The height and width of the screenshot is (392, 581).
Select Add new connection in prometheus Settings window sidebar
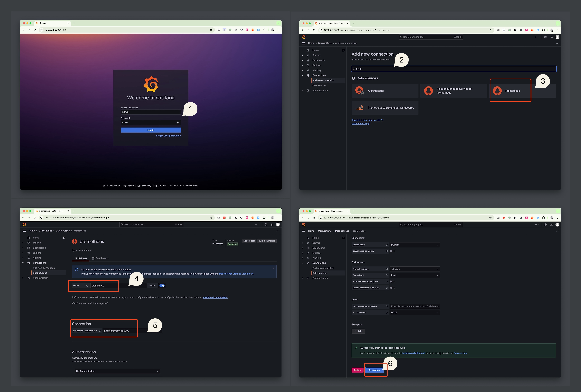pyautogui.click(x=44, y=268)
